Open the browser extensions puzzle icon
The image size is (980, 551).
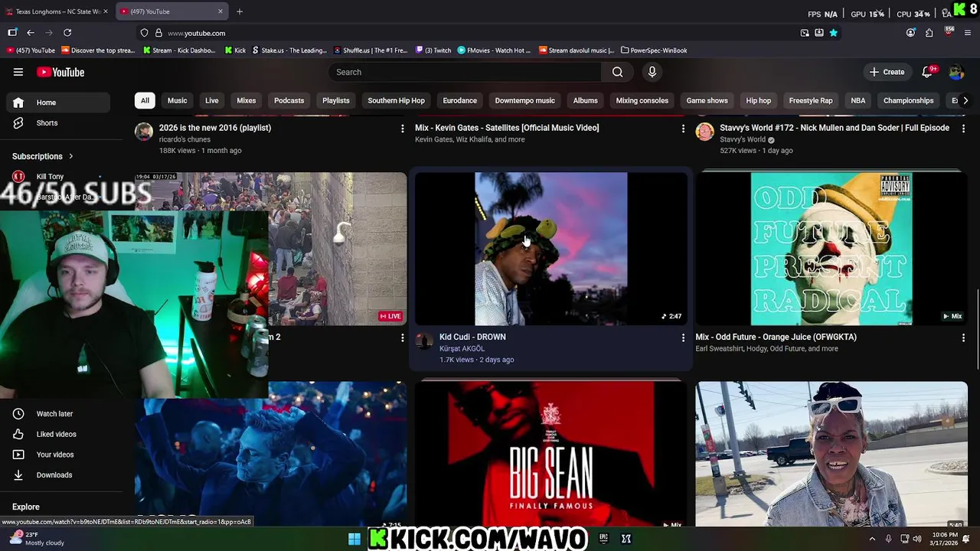pos(929,33)
